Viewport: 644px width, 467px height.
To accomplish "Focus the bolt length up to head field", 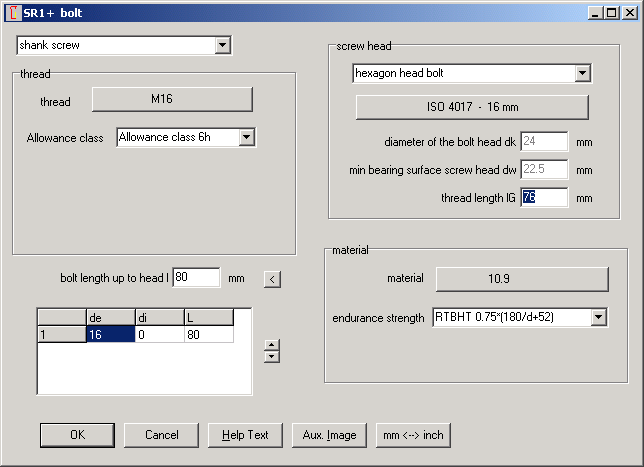I will (x=196, y=278).
